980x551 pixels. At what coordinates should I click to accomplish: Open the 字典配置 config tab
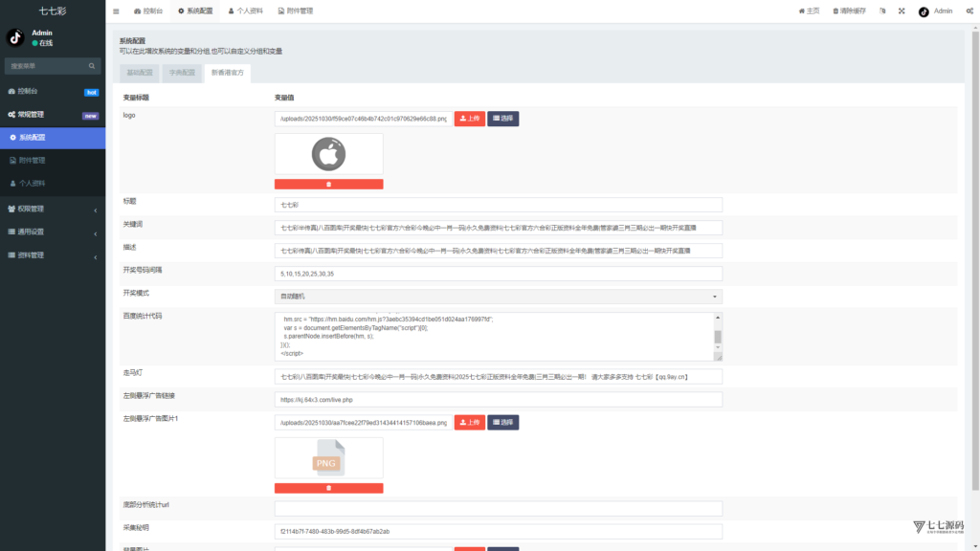click(x=182, y=73)
